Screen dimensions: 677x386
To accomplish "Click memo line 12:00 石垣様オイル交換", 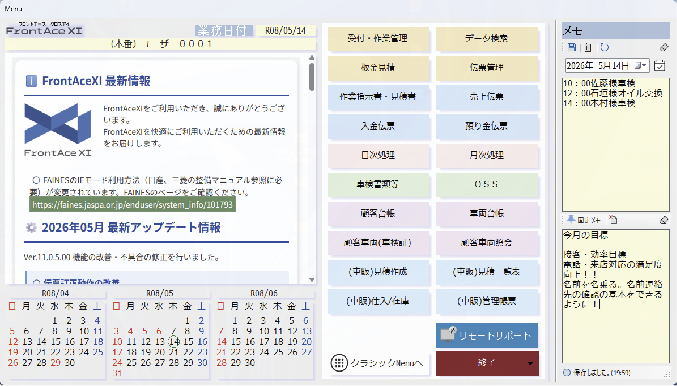I will coord(613,93).
